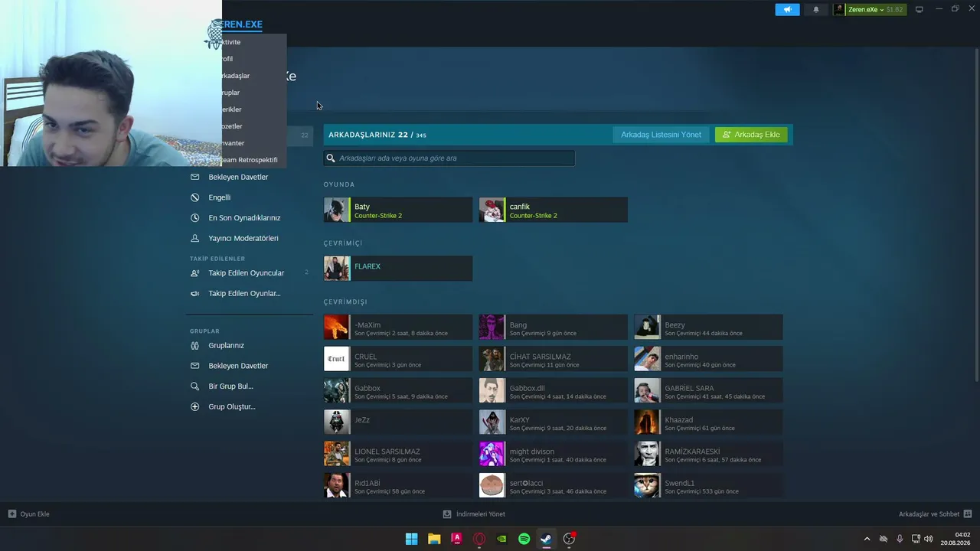Open the volume speaker tray icon
This screenshot has height=551, width=980.
pos(929,539)
